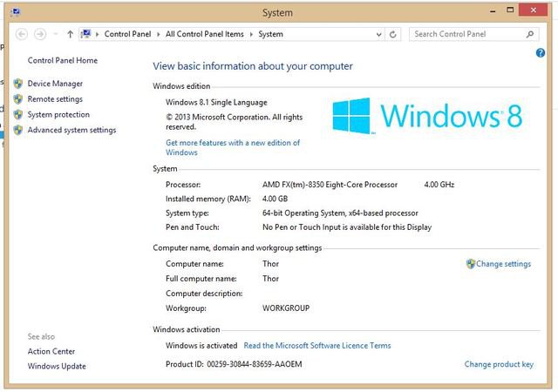Minimize the System window
Viewport: 558px width, 392px height.
[x=493, y=10]
